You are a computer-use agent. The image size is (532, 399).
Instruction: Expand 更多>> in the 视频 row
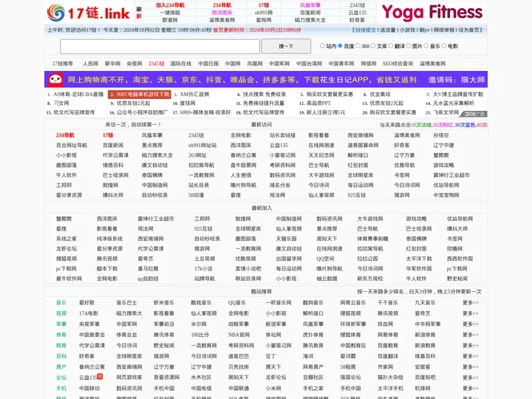coord(470,313)
